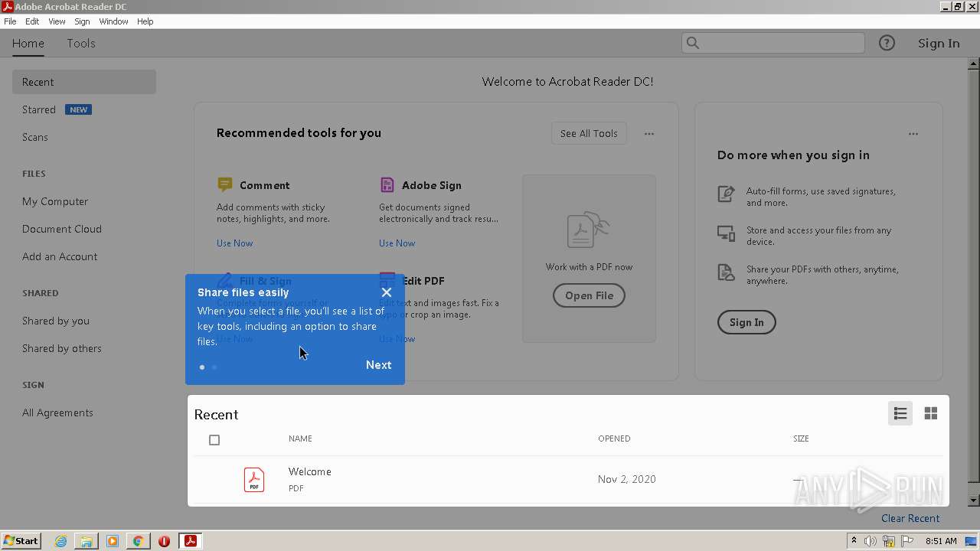Sort by the NAME column header
980x551 pixels.
click(300, 439)
